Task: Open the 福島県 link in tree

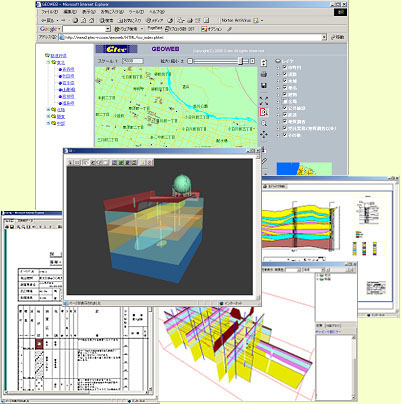Action: 69,103
